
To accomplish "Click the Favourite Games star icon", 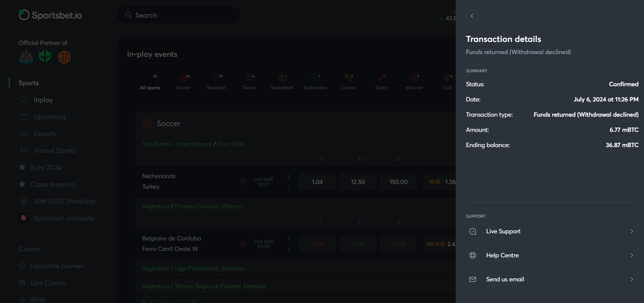I will [22, 265].
